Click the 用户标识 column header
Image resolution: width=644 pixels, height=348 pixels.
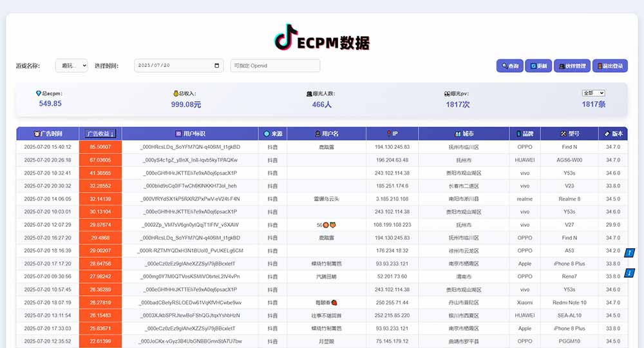[x=190, y=134]
